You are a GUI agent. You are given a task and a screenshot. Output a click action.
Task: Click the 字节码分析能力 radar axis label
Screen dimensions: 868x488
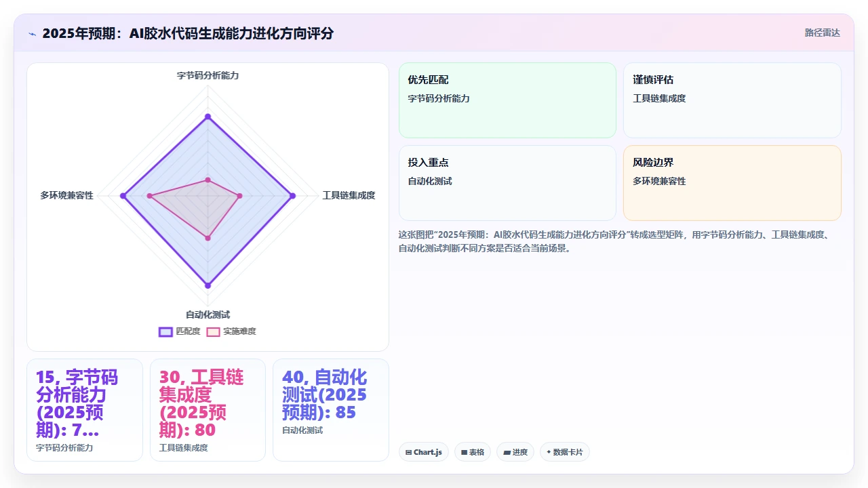click(208, 75)
